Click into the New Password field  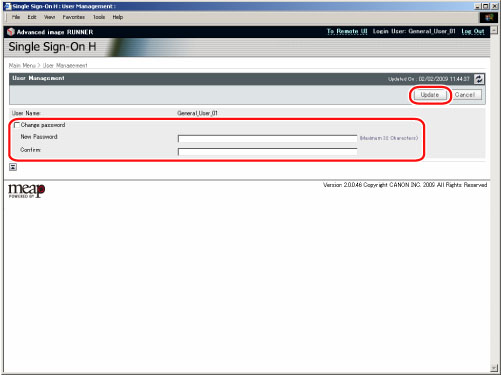pos(267,138)
